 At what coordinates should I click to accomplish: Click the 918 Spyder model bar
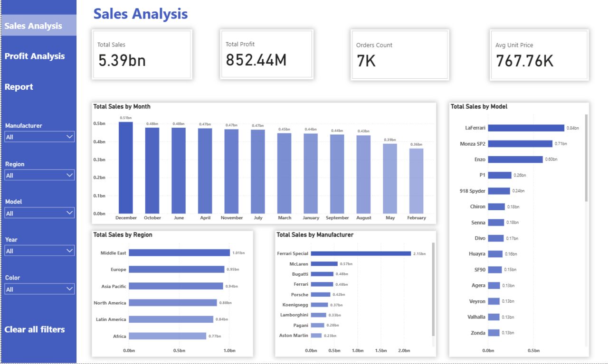pyautogui.click(x=499, y=191)
